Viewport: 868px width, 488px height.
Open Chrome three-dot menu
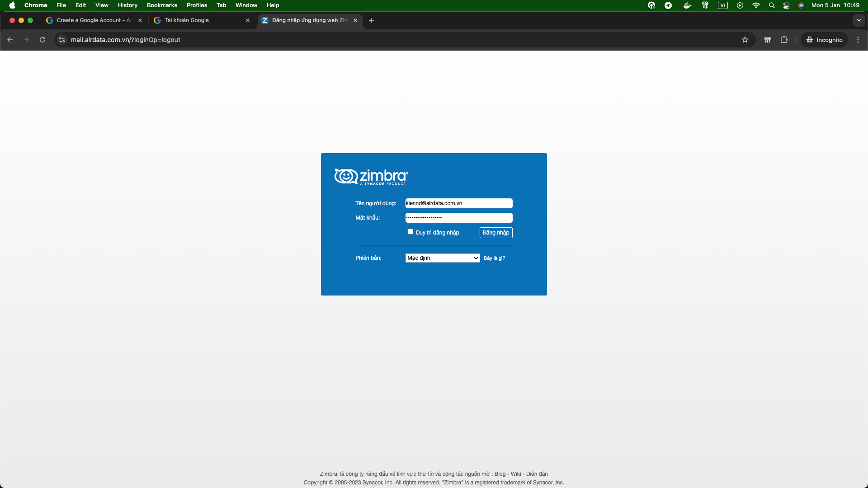858,40
